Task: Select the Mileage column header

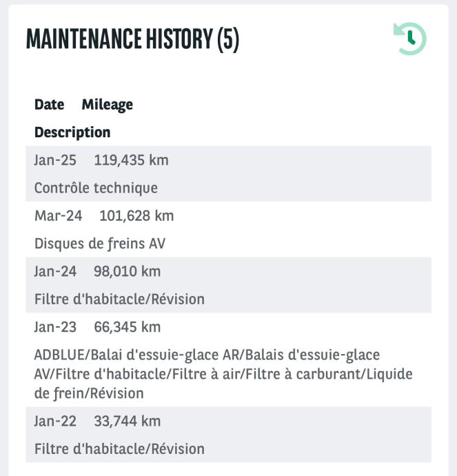Action: tap(107, 105)
